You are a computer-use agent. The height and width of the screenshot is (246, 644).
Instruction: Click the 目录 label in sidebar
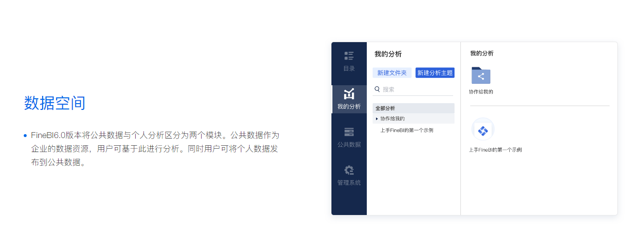[349, 69]
